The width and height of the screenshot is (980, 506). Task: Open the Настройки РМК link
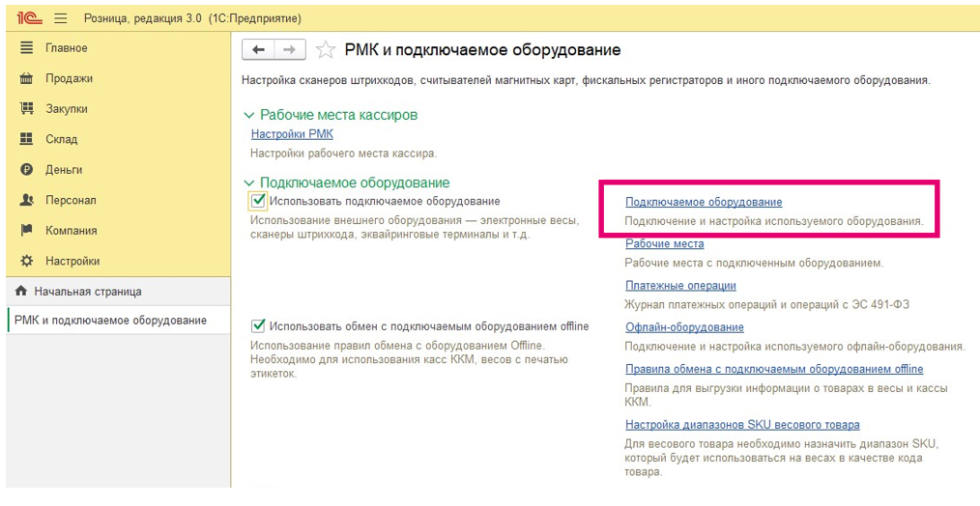292,134
